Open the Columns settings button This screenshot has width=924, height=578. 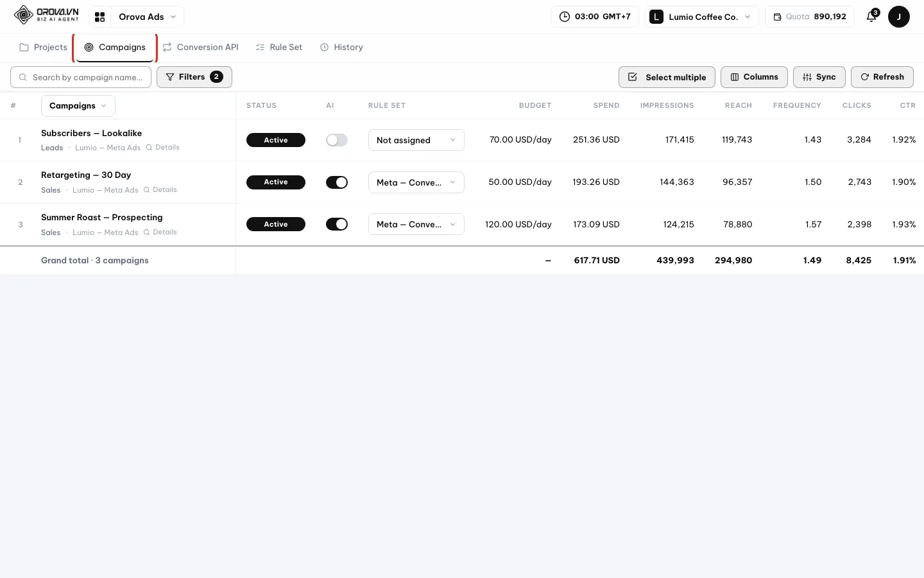pyautogui.click(x=754, y=77)
